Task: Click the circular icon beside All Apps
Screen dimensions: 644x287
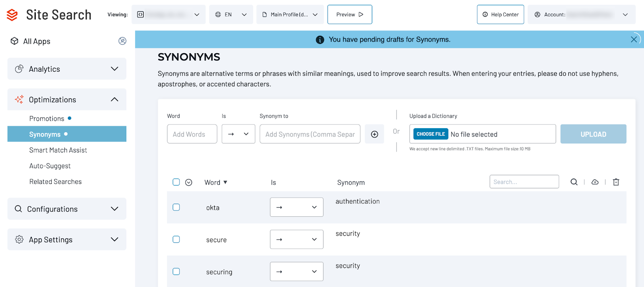Action: click(122, 41)
